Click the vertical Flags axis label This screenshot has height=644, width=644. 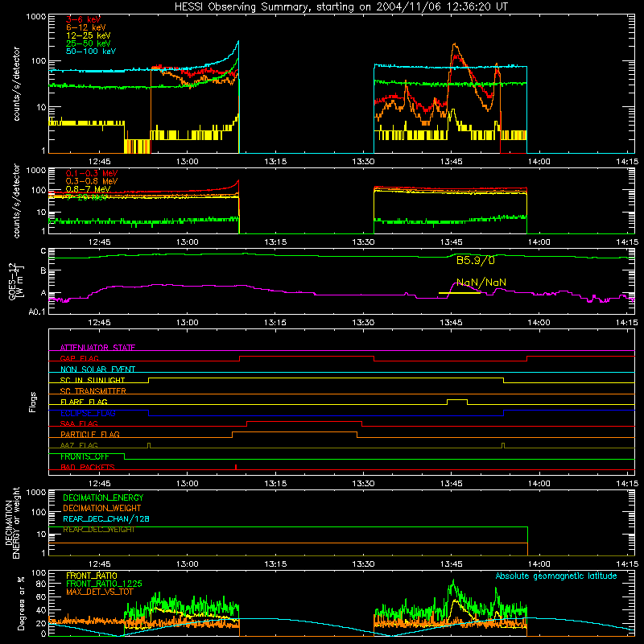[32, 402]
